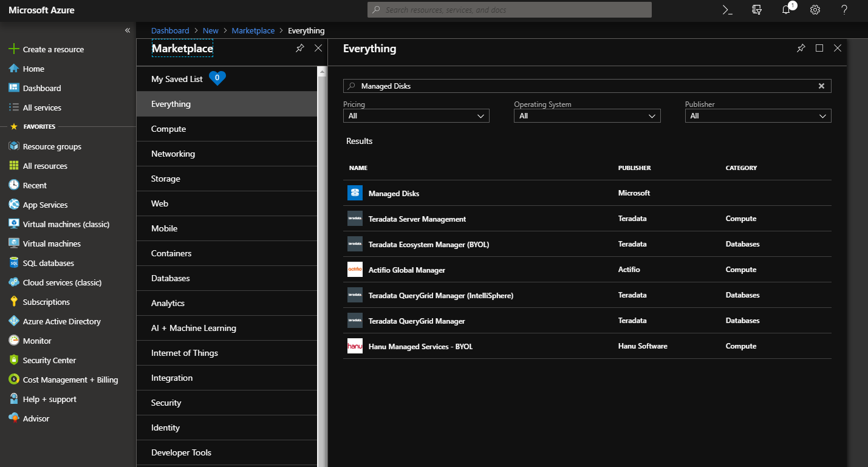Select the Developer Tools category

pyautogui.click(x=227, y=452)
